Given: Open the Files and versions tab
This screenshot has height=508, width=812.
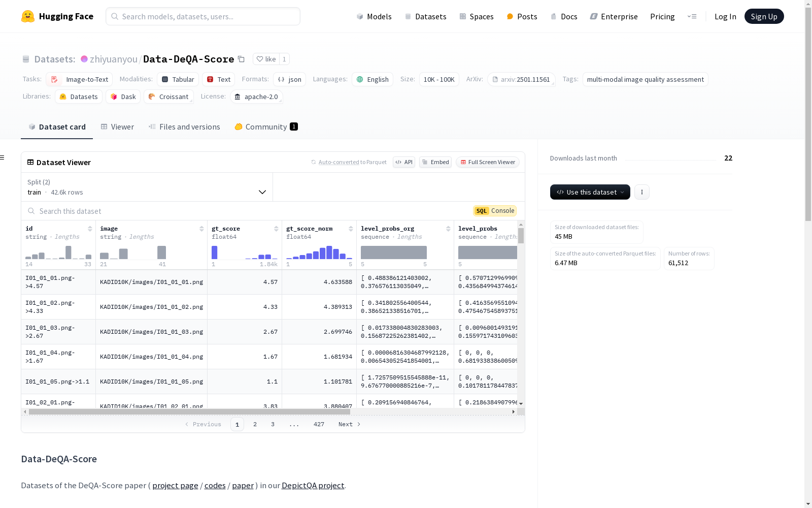Looking at the screenshot, I should point(184,127).
